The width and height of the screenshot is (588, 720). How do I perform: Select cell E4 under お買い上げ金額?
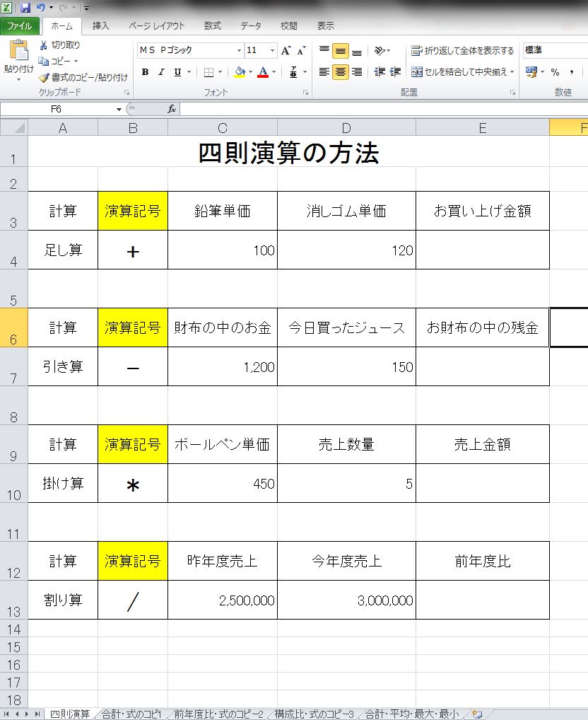[482, 250]
